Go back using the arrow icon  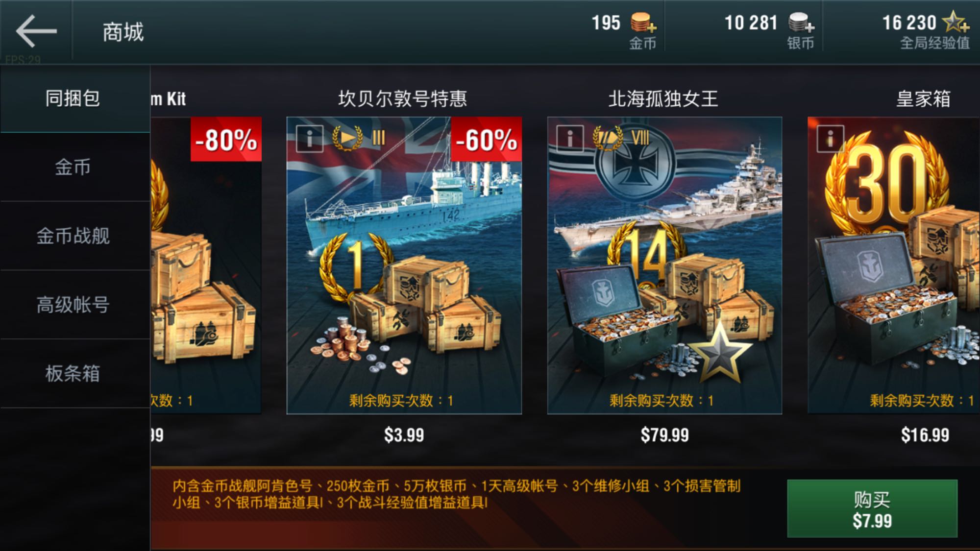click(36, 31)
